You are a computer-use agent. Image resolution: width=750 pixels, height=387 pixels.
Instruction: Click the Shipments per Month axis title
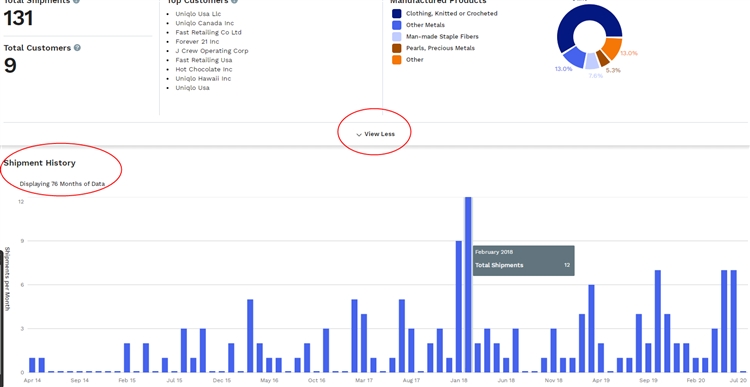[x=7, y=278]
